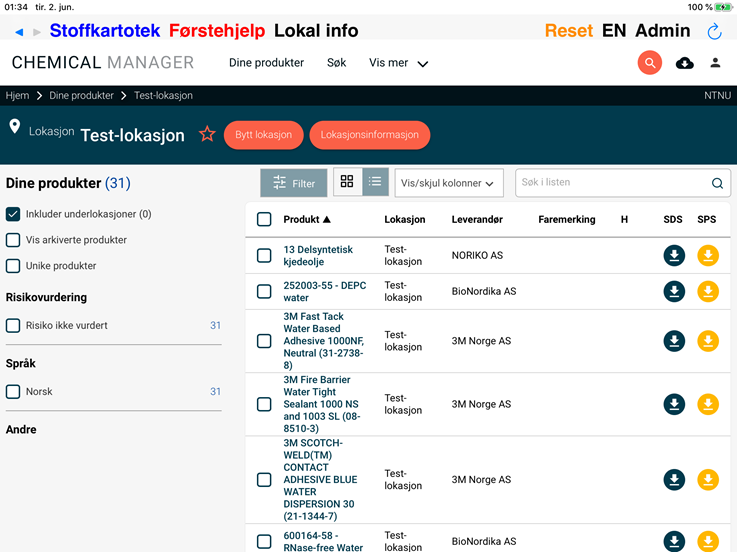Screen dimensions: 737x552
Task: Tick Unike produkter checkbox
Action: click(x=13, y=266)
